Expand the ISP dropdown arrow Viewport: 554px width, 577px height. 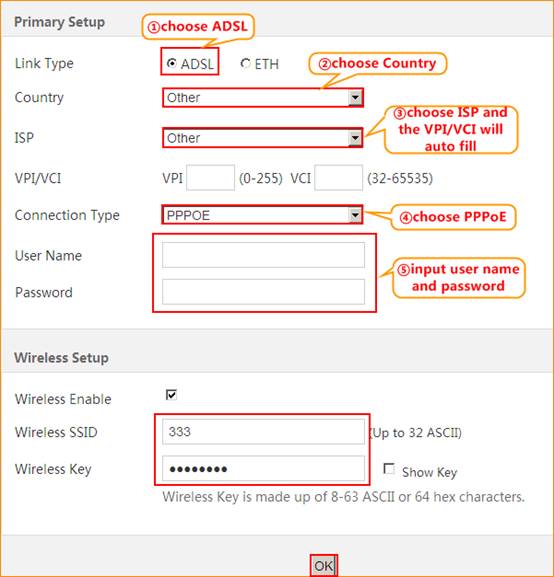[x=355, y=138]
